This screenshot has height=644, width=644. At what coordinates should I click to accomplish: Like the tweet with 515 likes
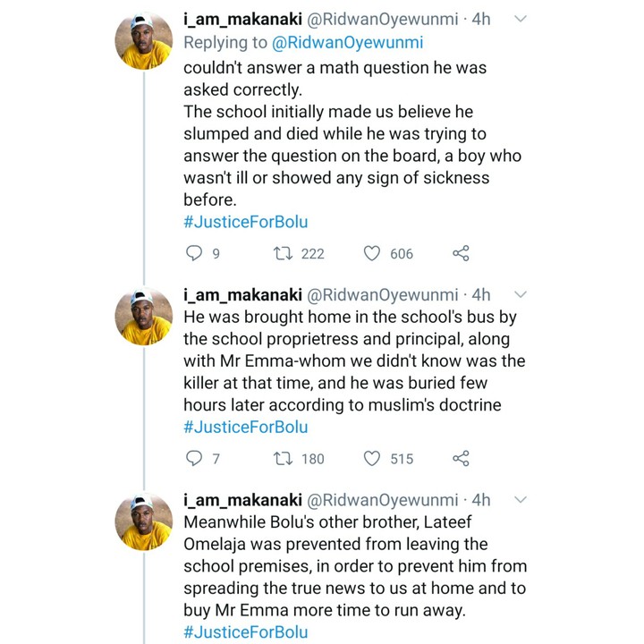pos(372,458)
